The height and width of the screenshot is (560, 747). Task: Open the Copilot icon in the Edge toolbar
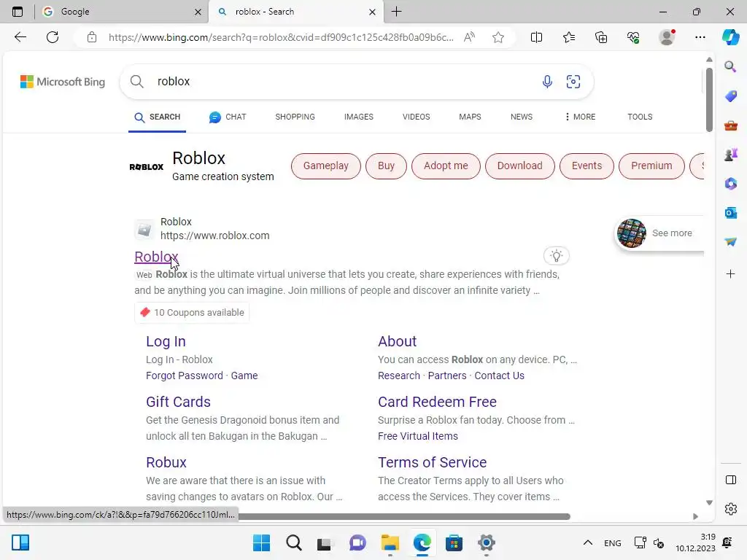(x=730, y=37)
